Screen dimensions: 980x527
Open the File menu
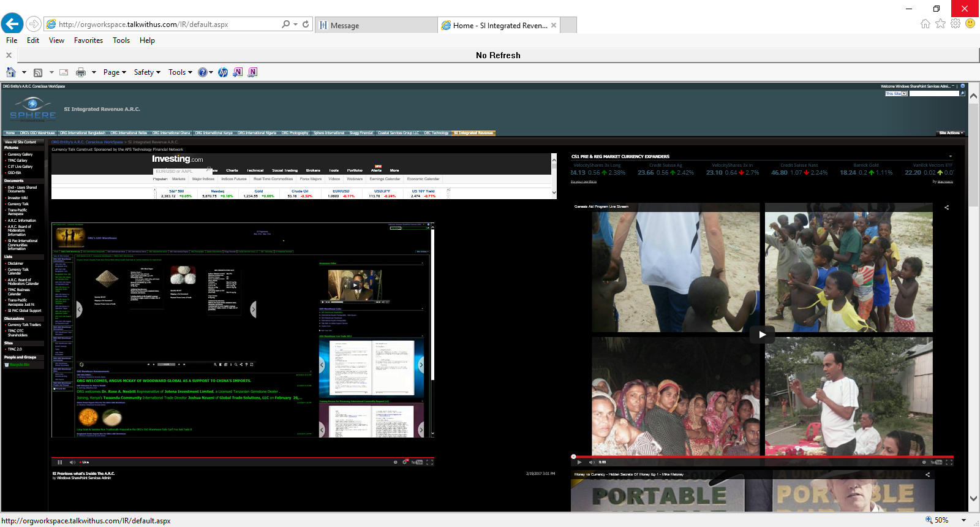pyautogui.click(x=12, y=40)
